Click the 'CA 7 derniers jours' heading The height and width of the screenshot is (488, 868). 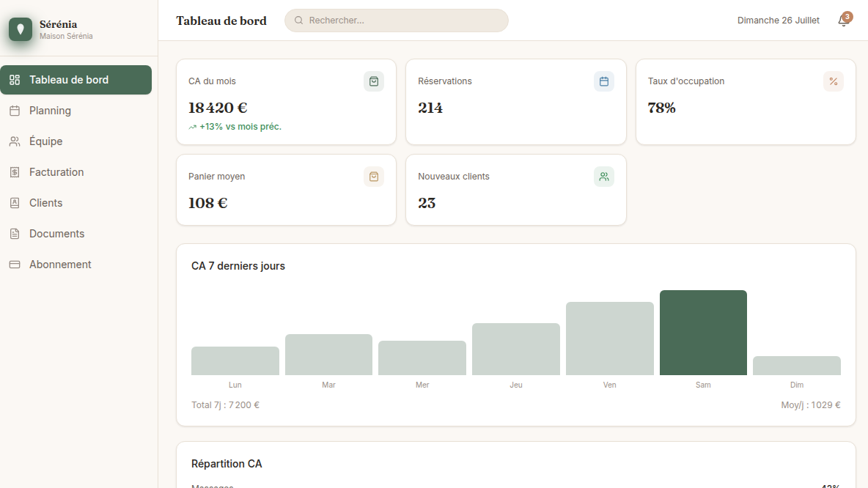[238, 266]
